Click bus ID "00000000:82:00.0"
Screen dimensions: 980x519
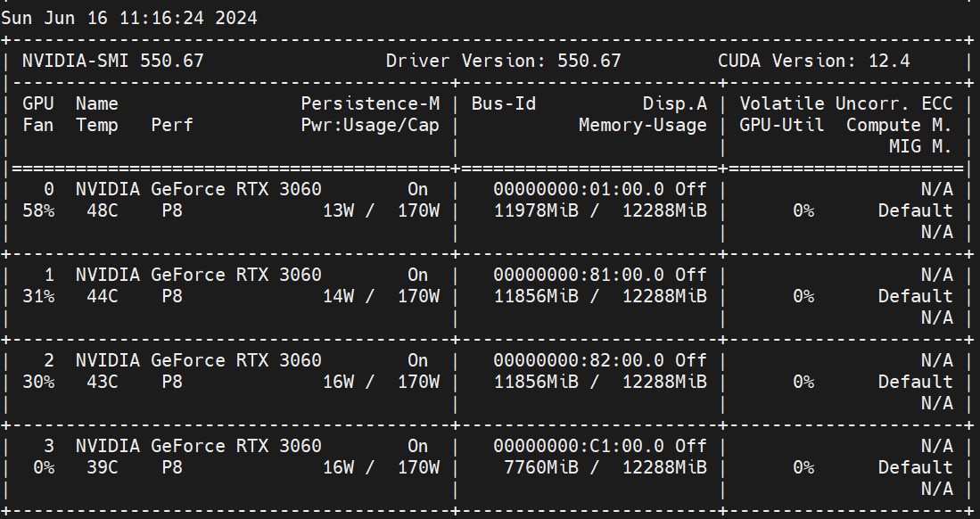(x=579, y=360)
